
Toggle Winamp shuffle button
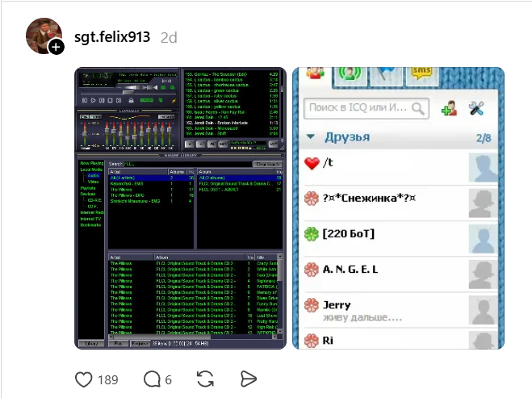pos(147,100)
